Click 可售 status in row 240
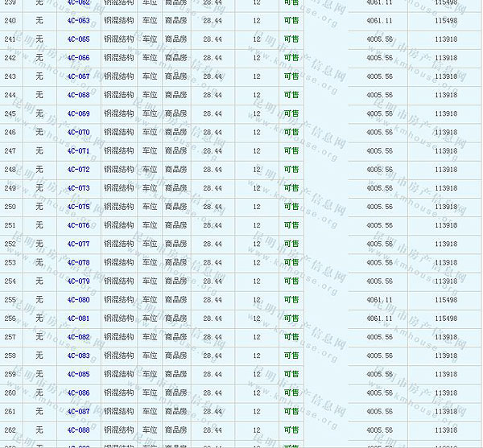The image size is (483, 448). tap(291, 20)
